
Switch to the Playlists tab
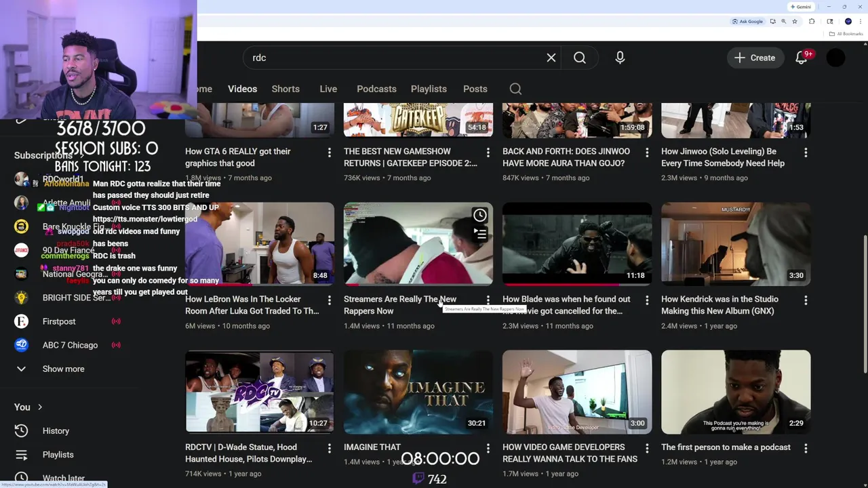click(x=429, y=89)
